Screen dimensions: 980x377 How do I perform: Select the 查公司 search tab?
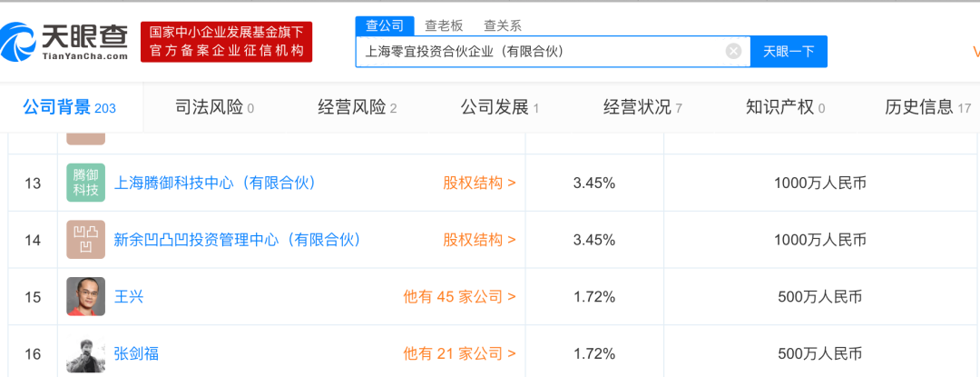[x=385, y=25]
